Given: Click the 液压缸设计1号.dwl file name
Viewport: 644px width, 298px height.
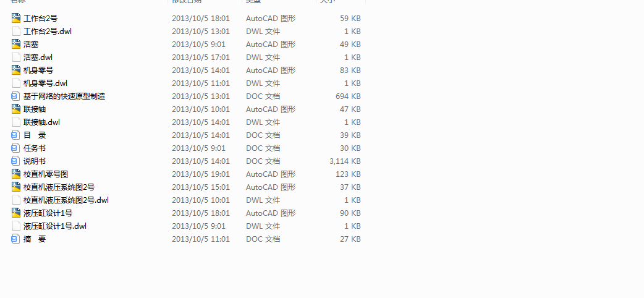Looking at the screenshot, I should [x=55, y=226].
